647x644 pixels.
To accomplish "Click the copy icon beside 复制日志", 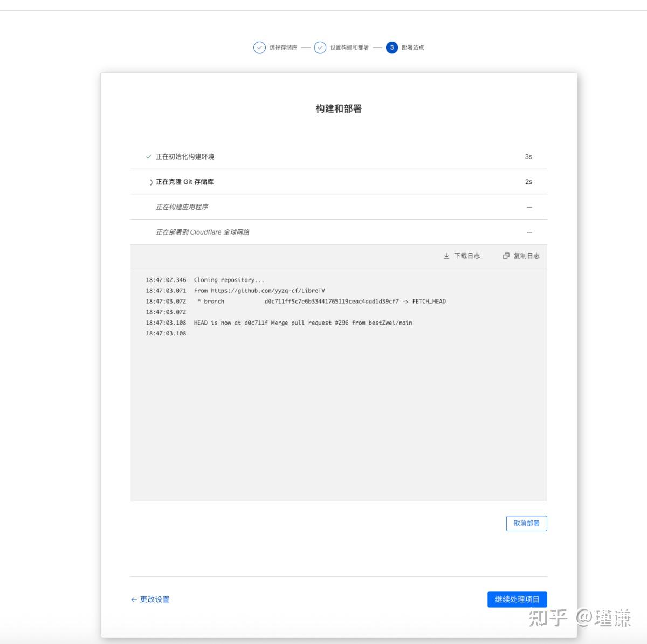I will click(x=505, y=256).
